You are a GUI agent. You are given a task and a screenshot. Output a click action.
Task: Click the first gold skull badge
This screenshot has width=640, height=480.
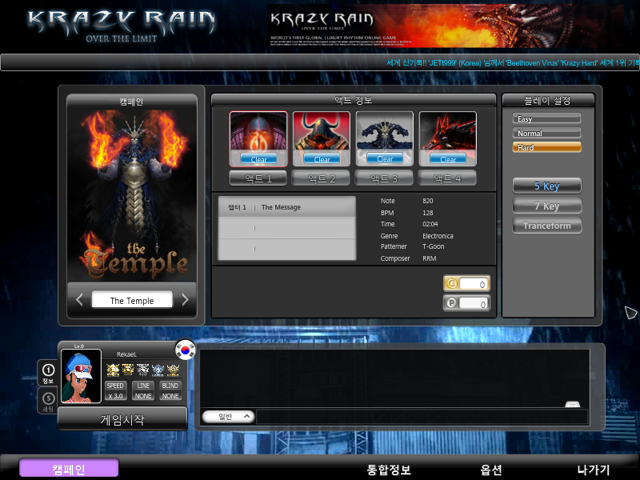point(113,370)
